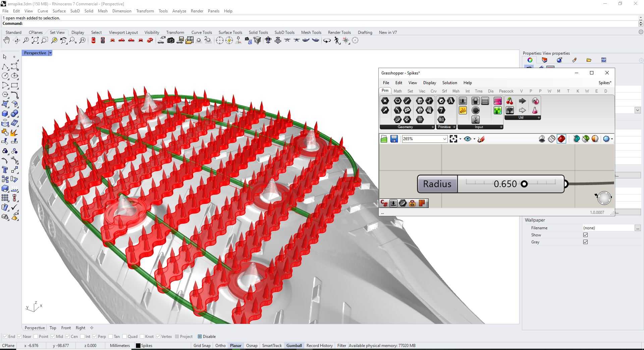Open the Perspective viewport dropdown arrow
This screenshot has width=644, height=350.
[50, 53]
